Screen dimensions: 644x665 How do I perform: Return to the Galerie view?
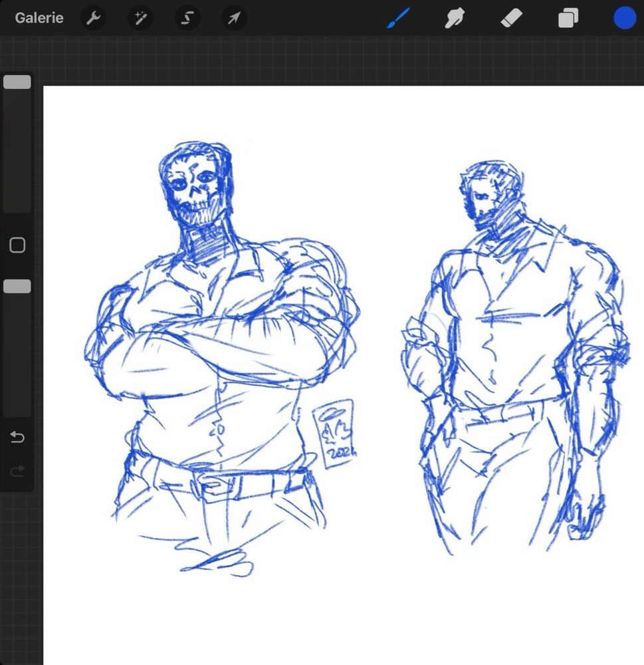pyautogui.click(x=39, y=18)
